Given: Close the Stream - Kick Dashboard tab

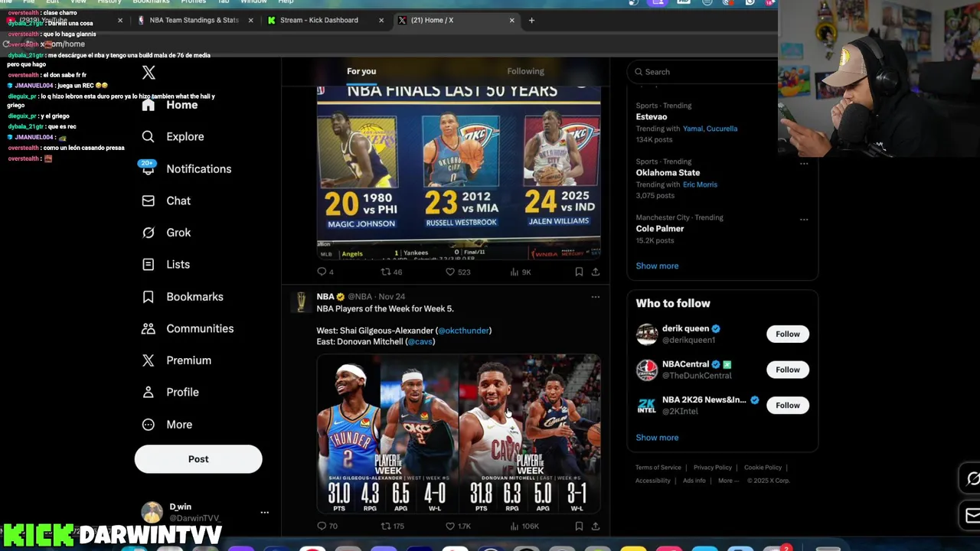Looking at the screenshot, I should click(381, 20).
